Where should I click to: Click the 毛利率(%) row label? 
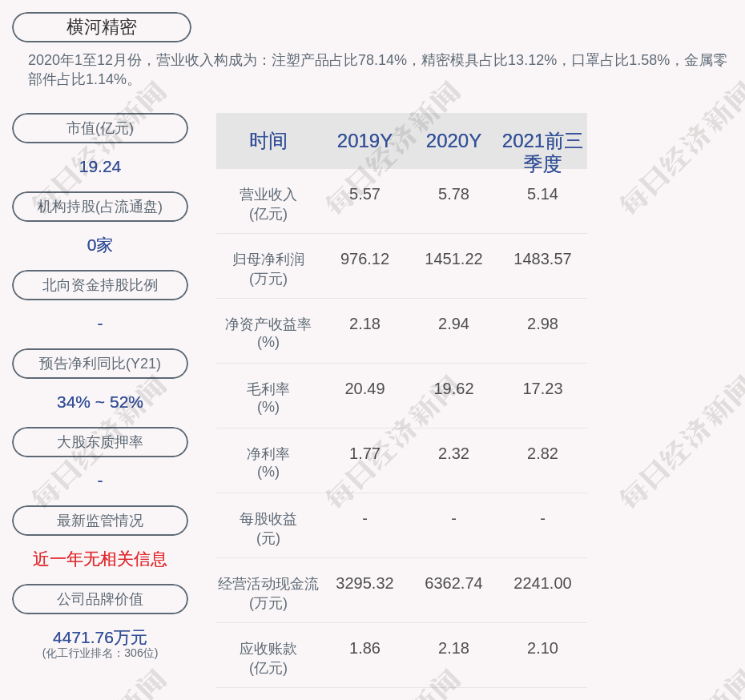(268, 398)
